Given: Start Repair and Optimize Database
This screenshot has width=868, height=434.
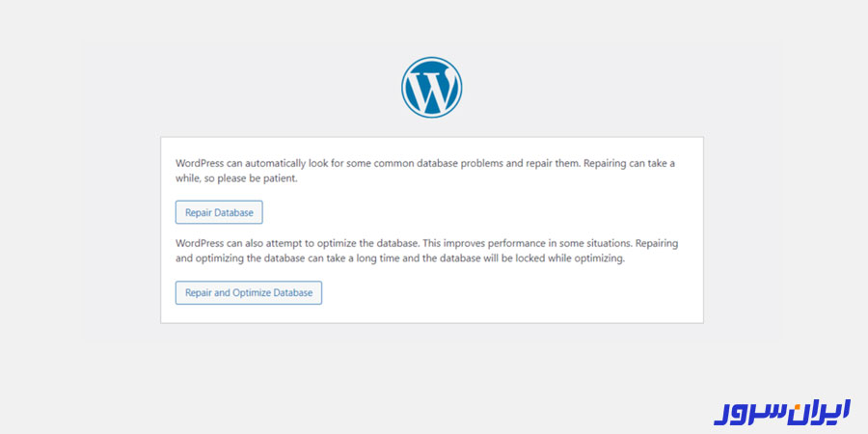Looking at the screenshot, I should [249, 293].
